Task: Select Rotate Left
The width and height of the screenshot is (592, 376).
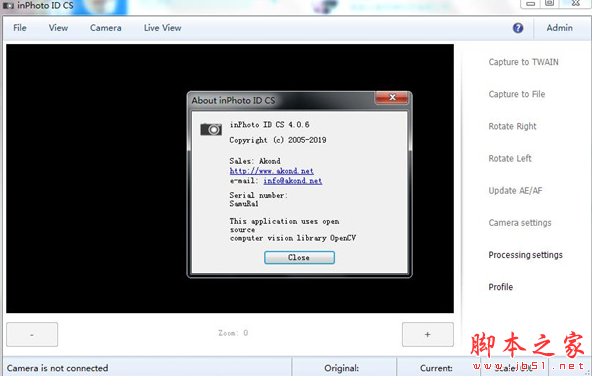Action: (510, 158)
